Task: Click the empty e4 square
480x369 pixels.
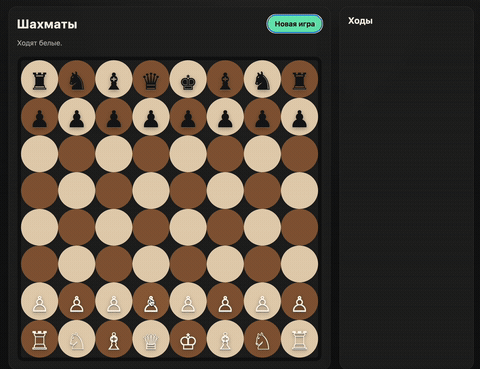Action: [188, 227]
